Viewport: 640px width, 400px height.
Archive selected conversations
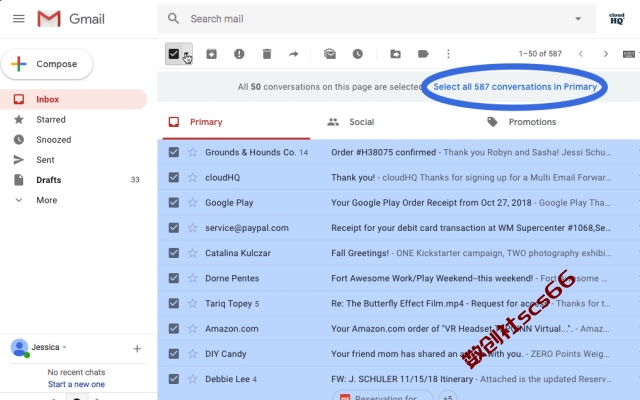[211, 54]
